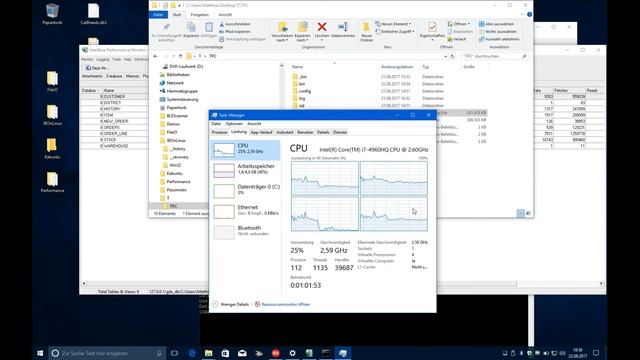Open the Eigenschaften properties icon in ribbon

(x=432, y=27)
